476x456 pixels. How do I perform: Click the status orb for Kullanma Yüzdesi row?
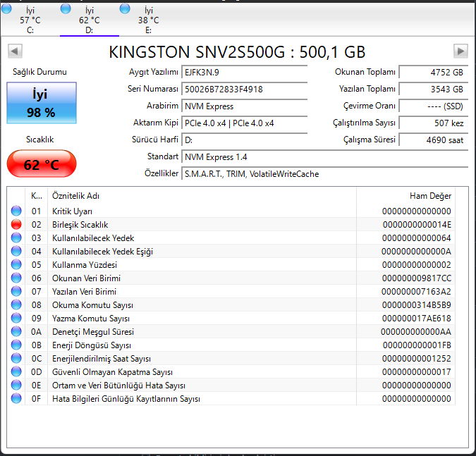pyautogui.click(x=16, y=264)
